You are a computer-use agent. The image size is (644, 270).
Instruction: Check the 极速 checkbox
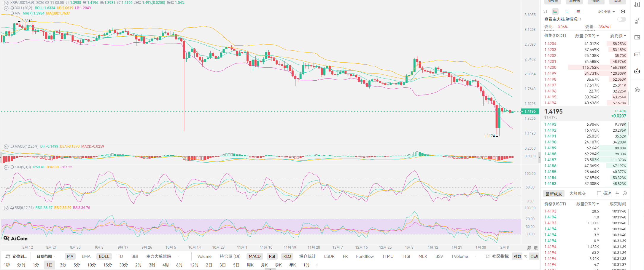click(599, 193)
